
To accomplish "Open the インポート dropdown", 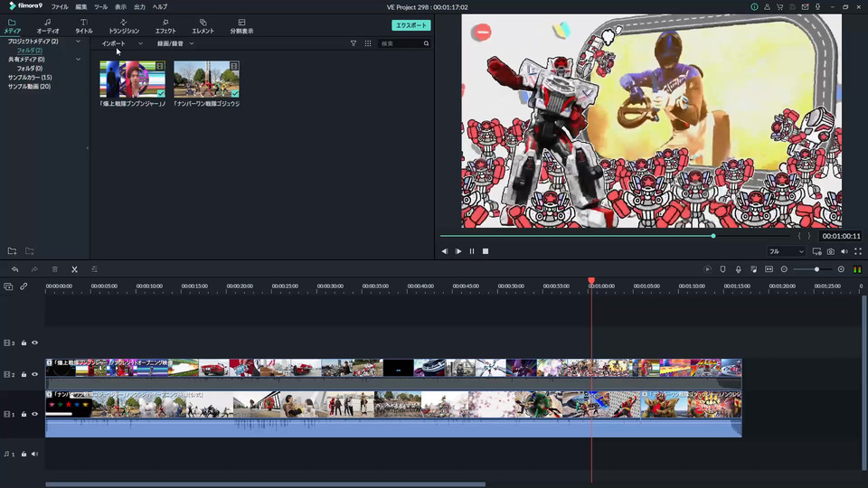I will point(121,43).
